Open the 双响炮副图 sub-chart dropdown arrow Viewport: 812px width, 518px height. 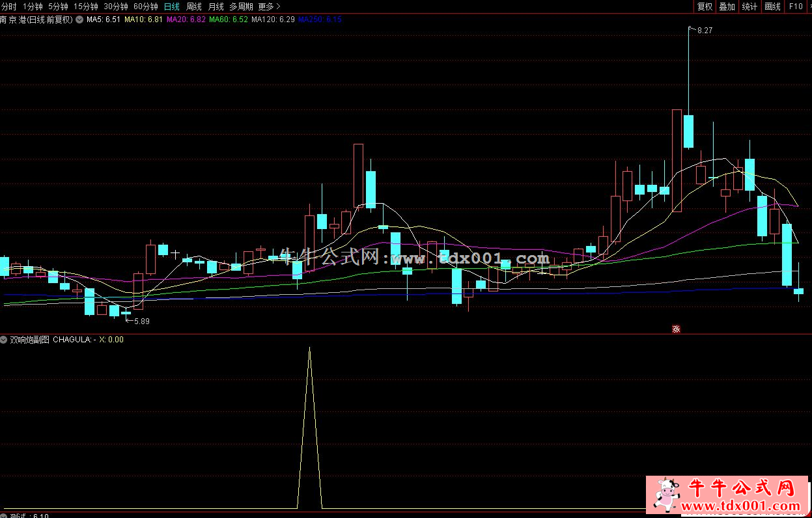(5, 340)
